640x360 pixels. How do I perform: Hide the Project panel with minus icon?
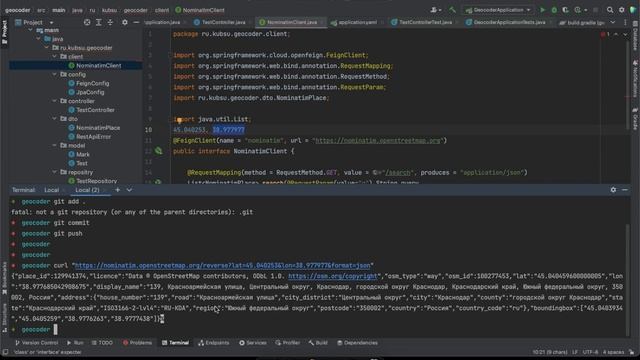pos(136,22)
